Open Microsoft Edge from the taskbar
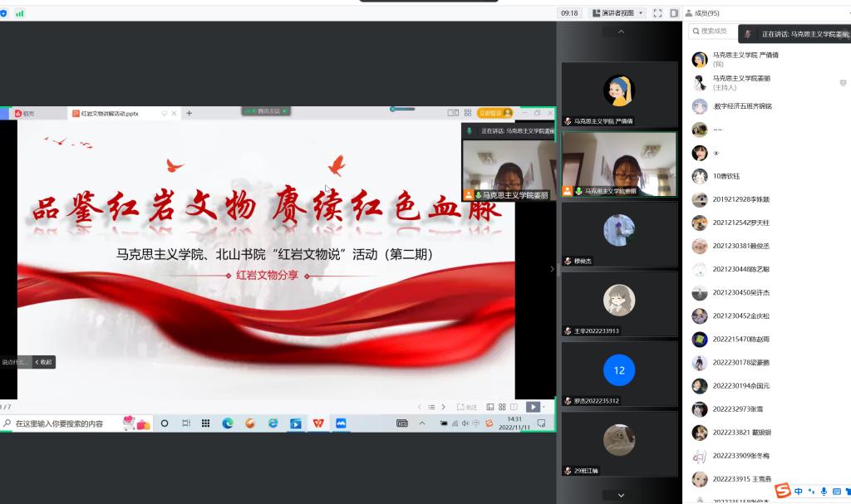Image resolution: width=851 pixels, height=504 pixels. (228, 423)
